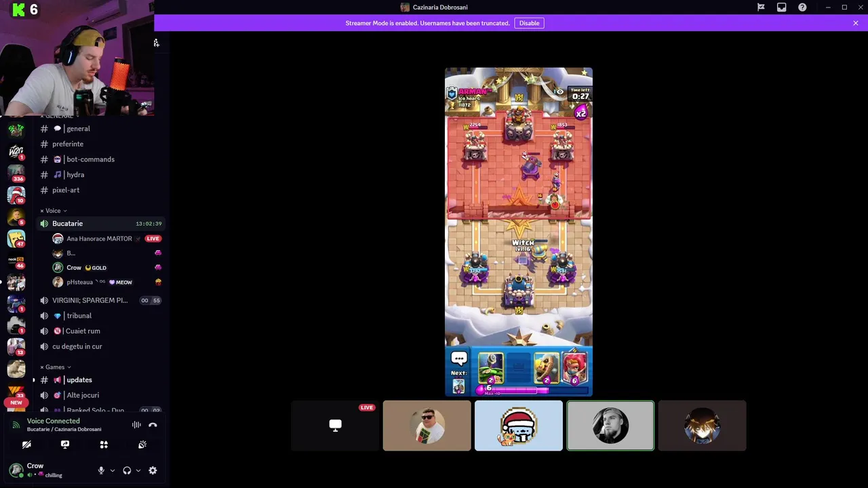Dismiss the Streamer Mode purple banner
Viewport: 868px width, 488px height.
(x=856, y=23)
